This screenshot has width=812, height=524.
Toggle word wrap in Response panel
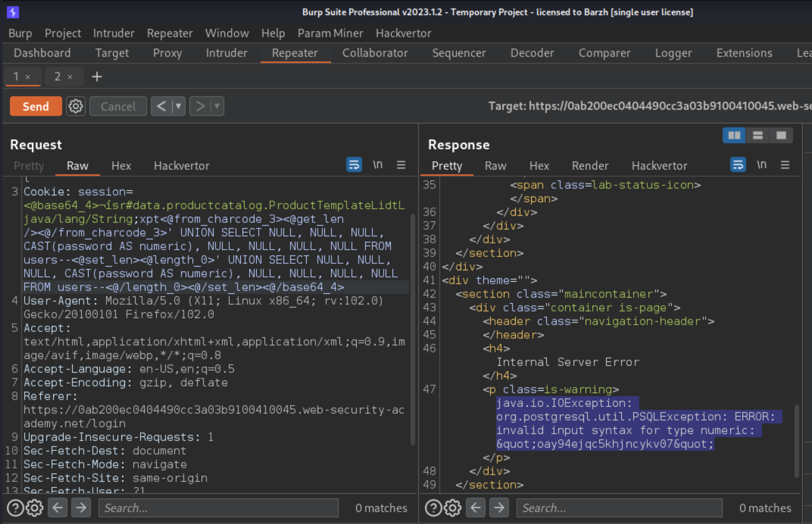point(738,165)
